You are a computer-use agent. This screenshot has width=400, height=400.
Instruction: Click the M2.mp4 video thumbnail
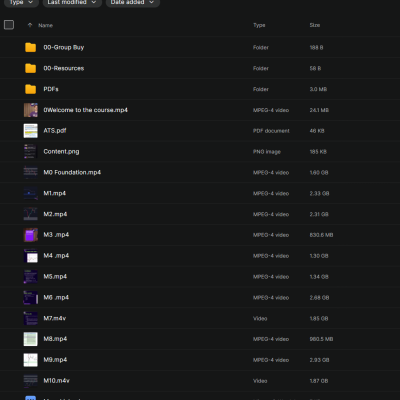tap(30, 214)
